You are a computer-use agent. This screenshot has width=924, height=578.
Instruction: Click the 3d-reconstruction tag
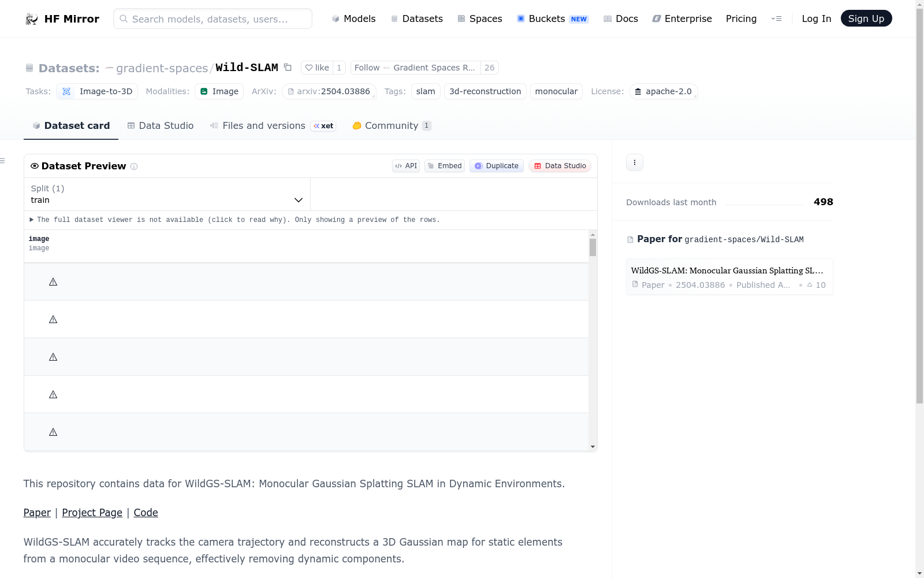pos(485,91)
